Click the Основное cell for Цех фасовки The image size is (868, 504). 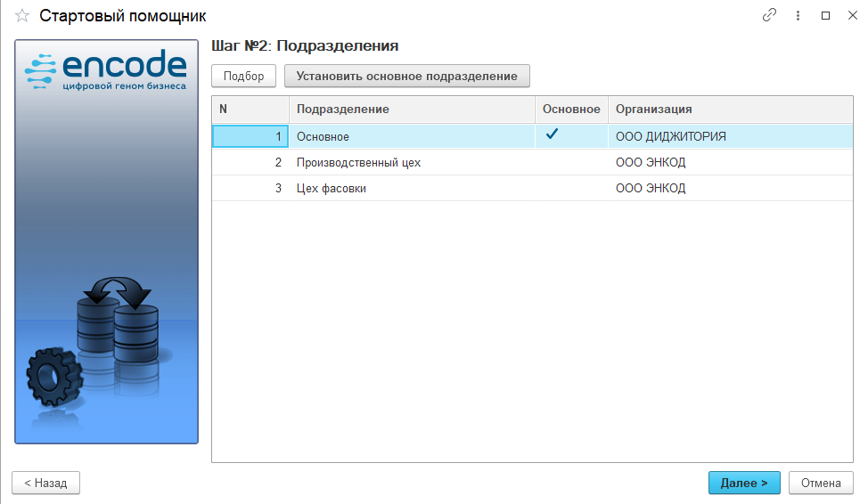pyautogui.click(x=571, y=189)
